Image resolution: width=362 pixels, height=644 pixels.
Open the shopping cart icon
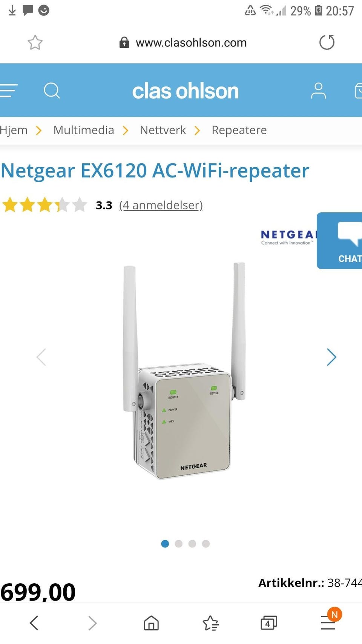(x=358, y=91)
